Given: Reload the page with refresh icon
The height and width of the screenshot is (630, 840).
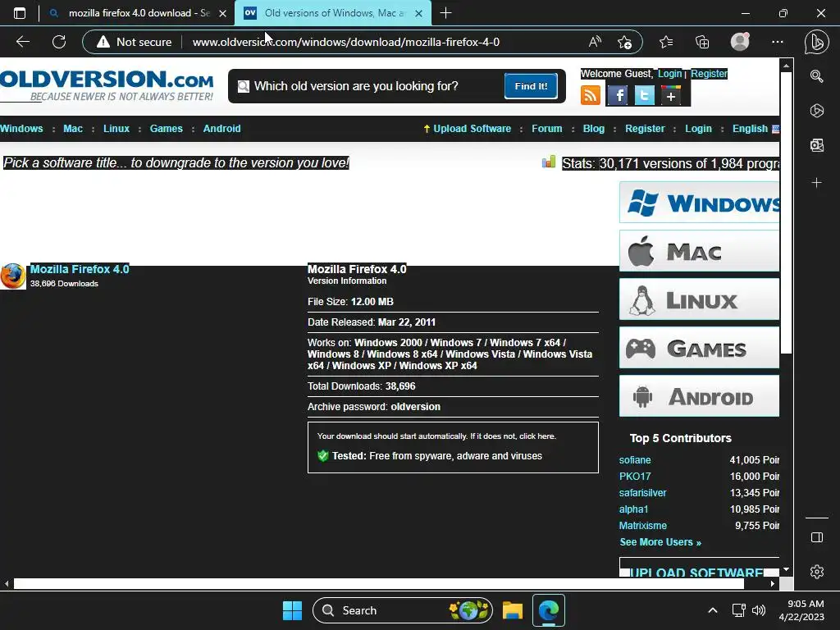Looking at the screenshot, I should 59,42.
